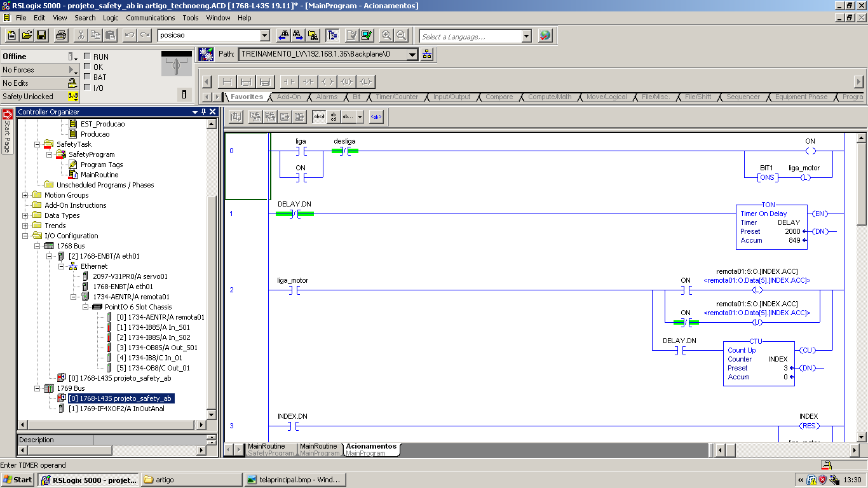The height and width of the screenshot is (488, 868).
Task: Insert an Output Latch (OTL) coil
Action: pyautogui.click(x=365, y=81)
